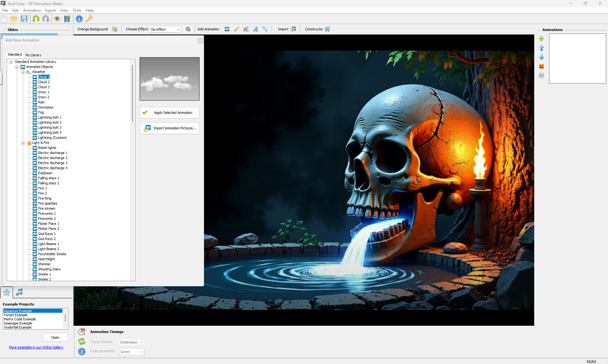The image size is (608, 364).
Task: Collapse the Light & Fire folder
Action: [x=23, y=143]
